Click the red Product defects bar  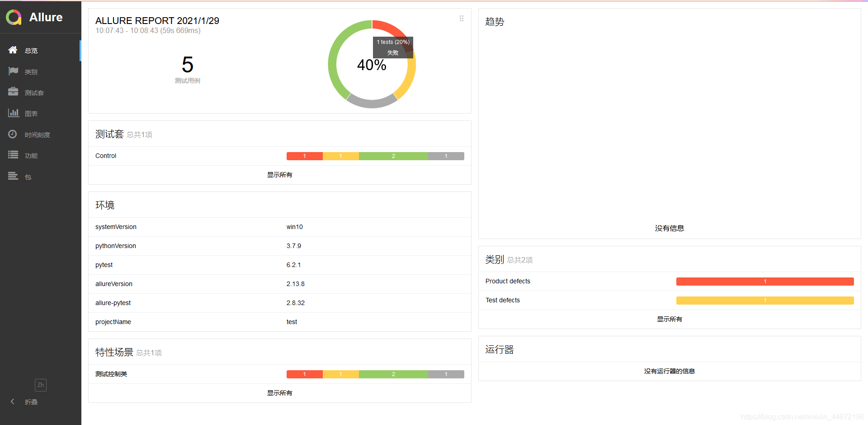coord(765,282)
